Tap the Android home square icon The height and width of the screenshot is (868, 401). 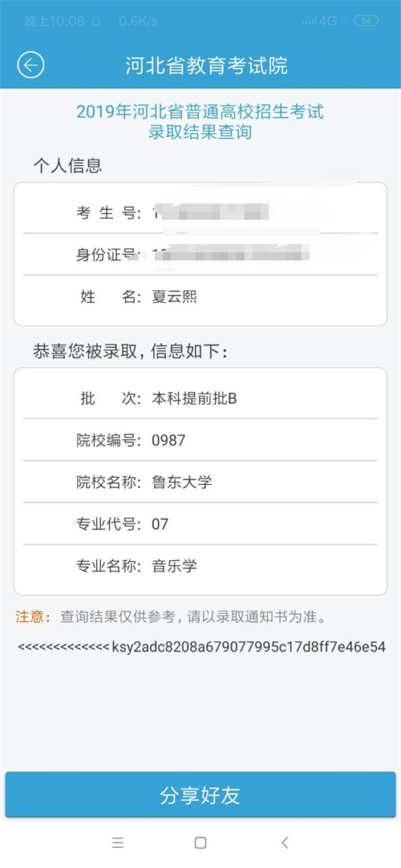(x=200, y=842)
